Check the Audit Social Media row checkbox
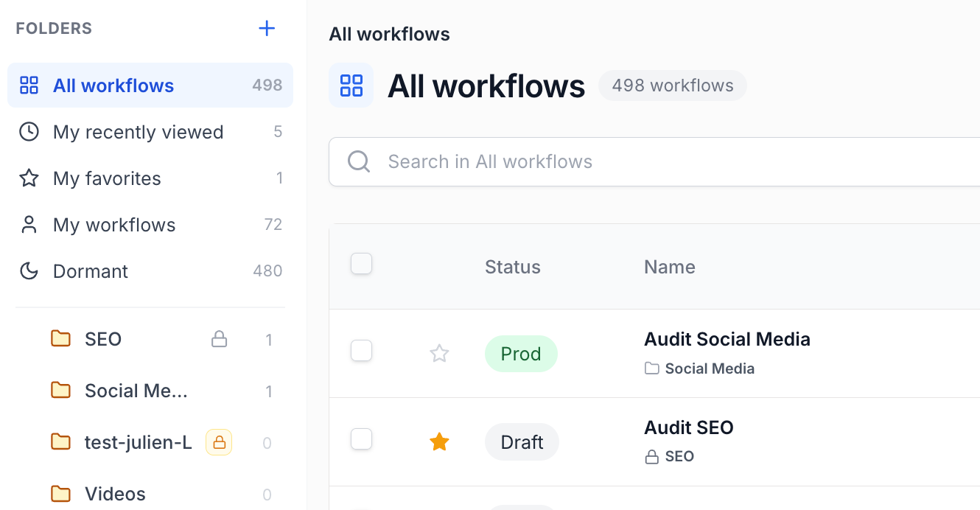The height and width of the screenshot is (510, 980). pos(361,351)
